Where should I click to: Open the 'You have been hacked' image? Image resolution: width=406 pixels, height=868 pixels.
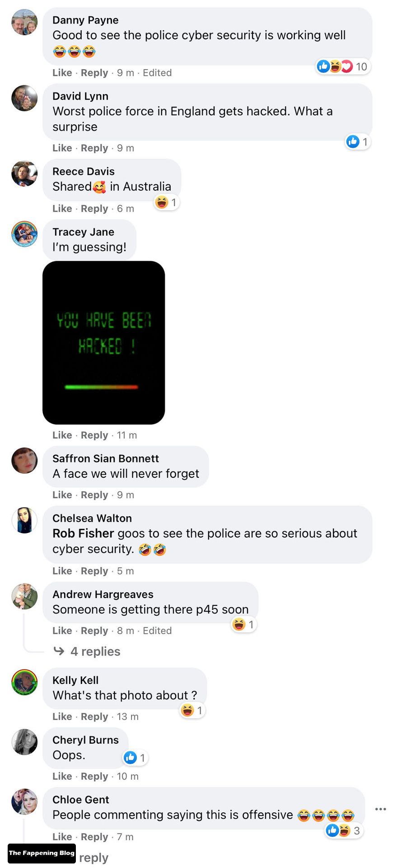104,343
